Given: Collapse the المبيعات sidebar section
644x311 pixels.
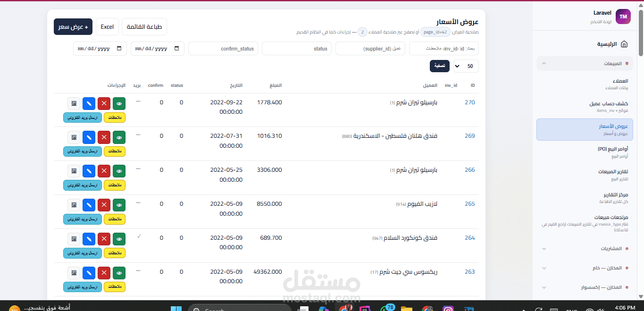Looking at the screenshot, I should (585, 63).
